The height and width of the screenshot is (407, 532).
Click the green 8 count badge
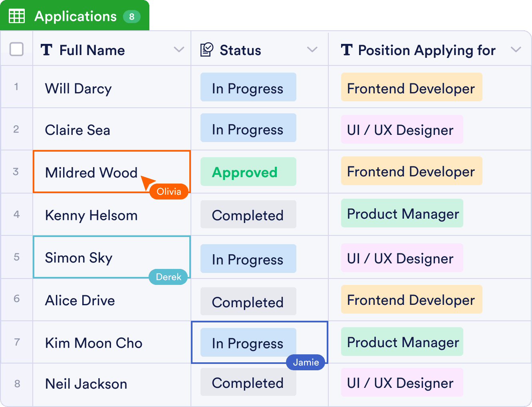[x=131, y=17]
